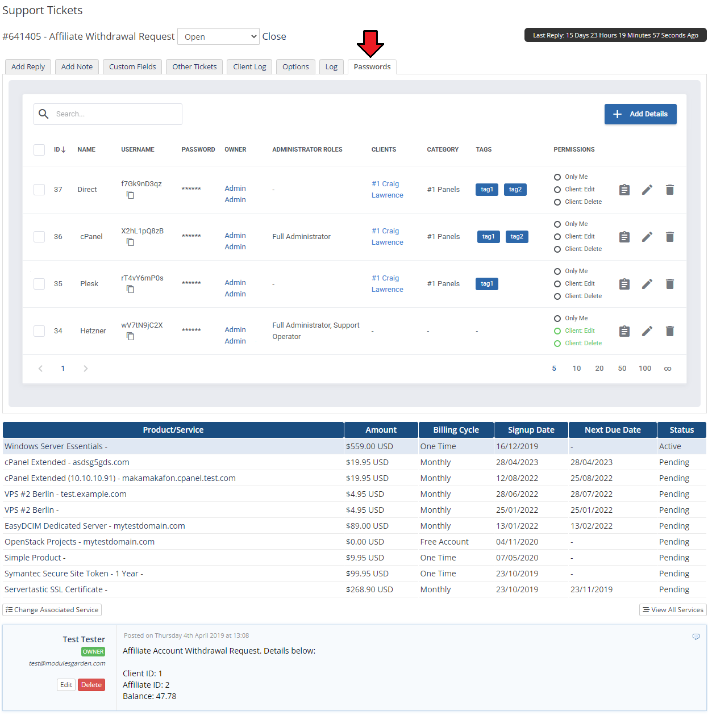The width and height of the screenshot is (708, 728).
Task: Go to previous page arrow
Action: pos(40,369)
